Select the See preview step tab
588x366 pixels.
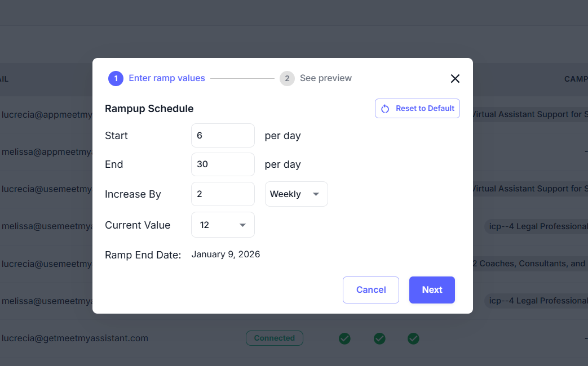click(x=325, y=78)
